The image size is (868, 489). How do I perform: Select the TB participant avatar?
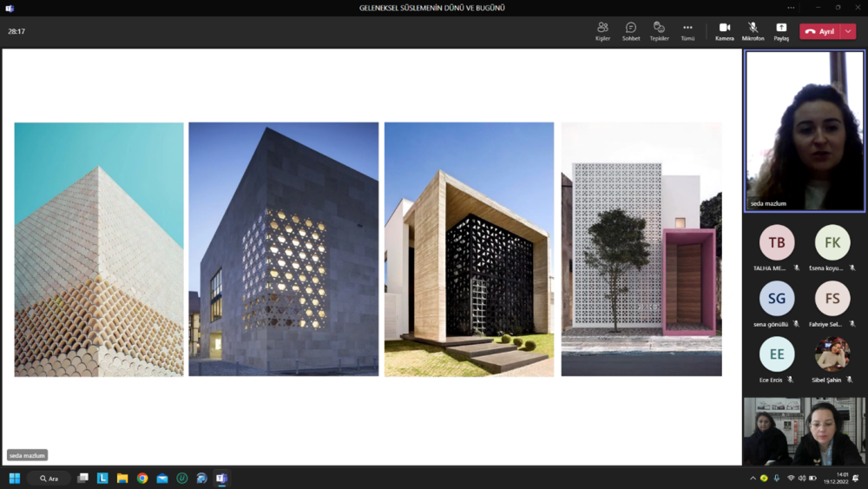coord(777,243)
